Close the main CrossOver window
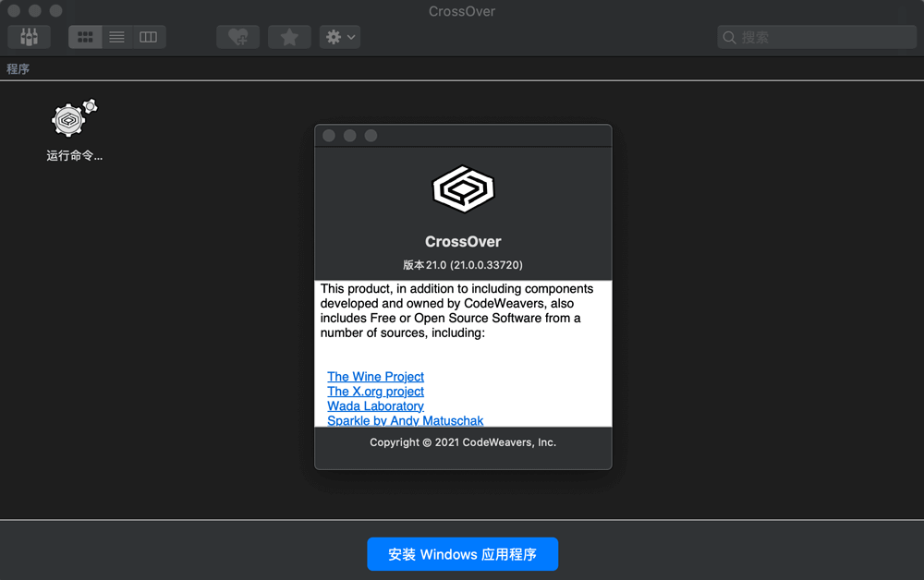The height and width of the screenshot is (580, 924). tap(14, 10)
